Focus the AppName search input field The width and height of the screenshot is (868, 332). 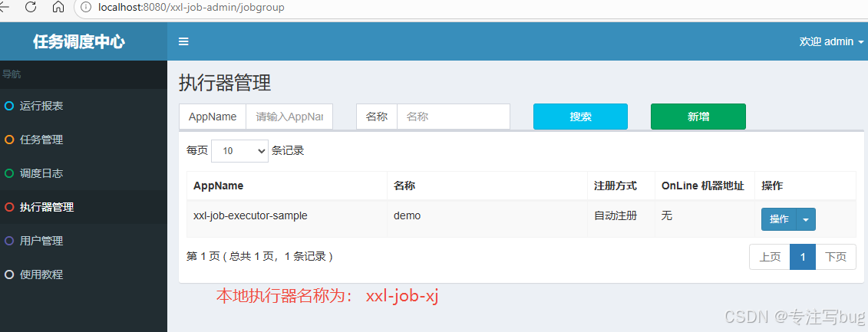point(289,117)
